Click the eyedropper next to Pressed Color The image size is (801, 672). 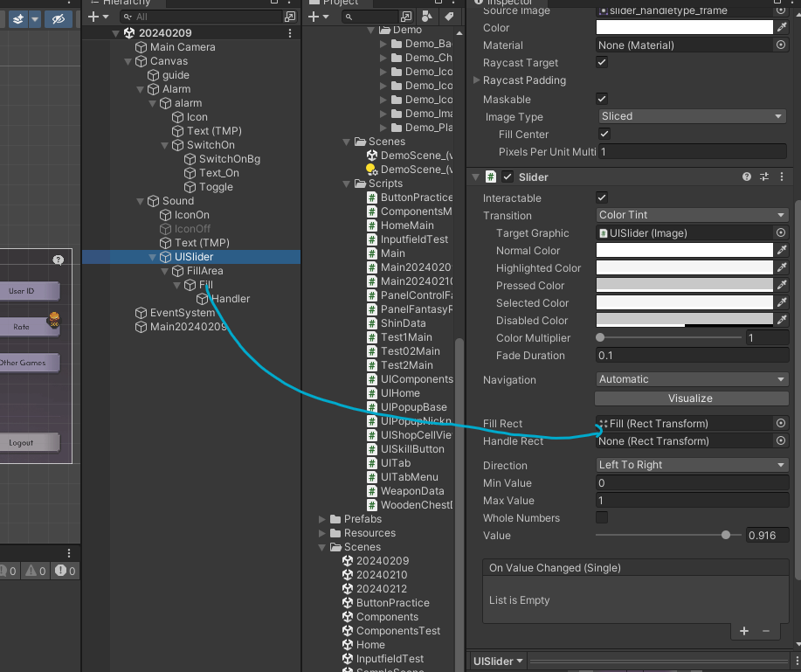[782, 285]
